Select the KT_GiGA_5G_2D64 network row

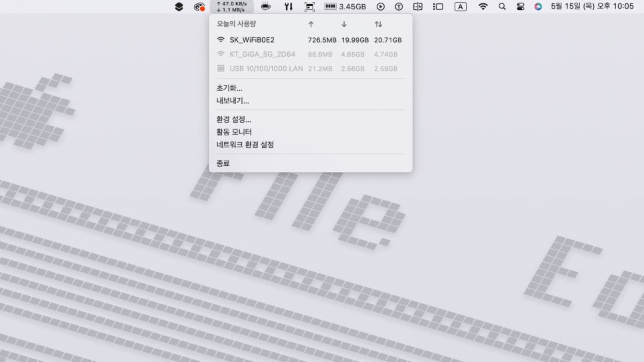click(311, 54)
